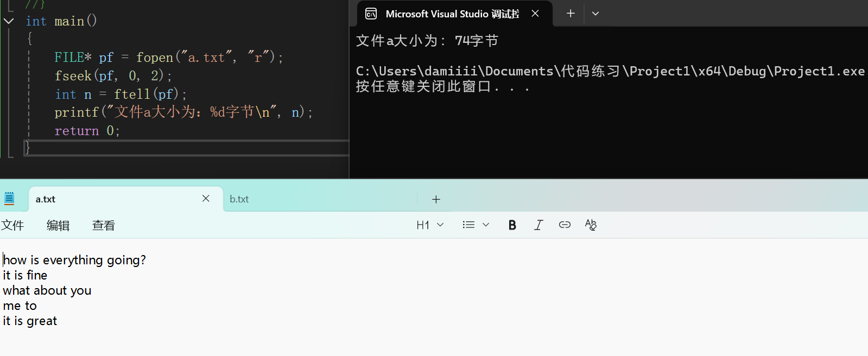The width and height of the screenshot is (868, 356).
Task: Open the 查看 menu in Notepad
Action: pos(104,225)
